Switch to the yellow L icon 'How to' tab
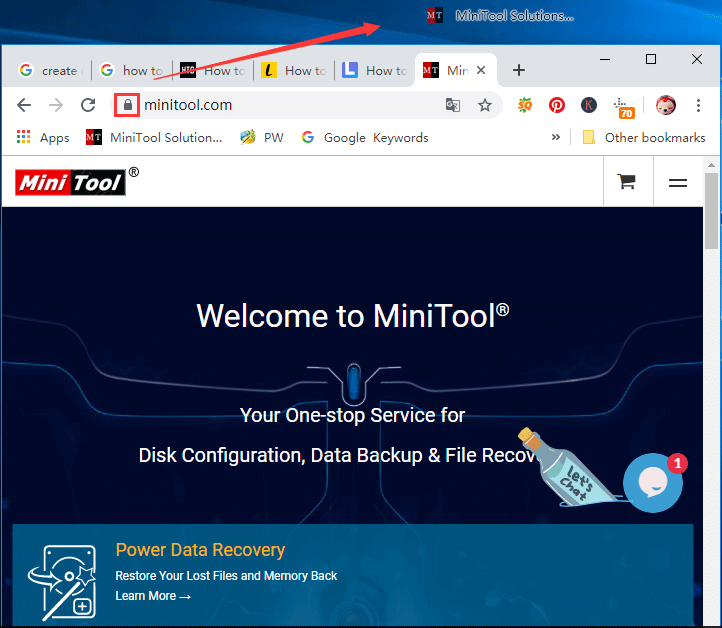 pyautogui.click(x=294, y=70)
